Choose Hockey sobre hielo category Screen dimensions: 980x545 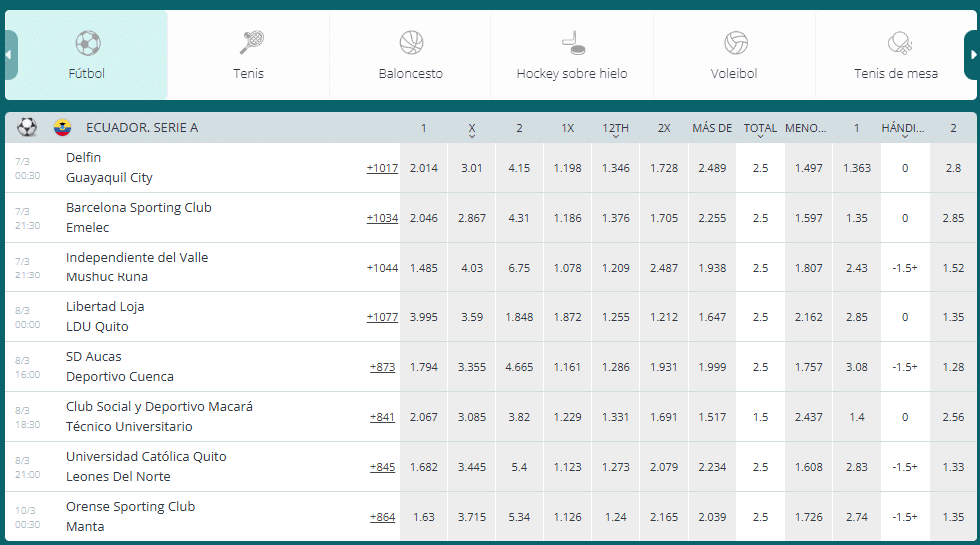tap(572, 55)
